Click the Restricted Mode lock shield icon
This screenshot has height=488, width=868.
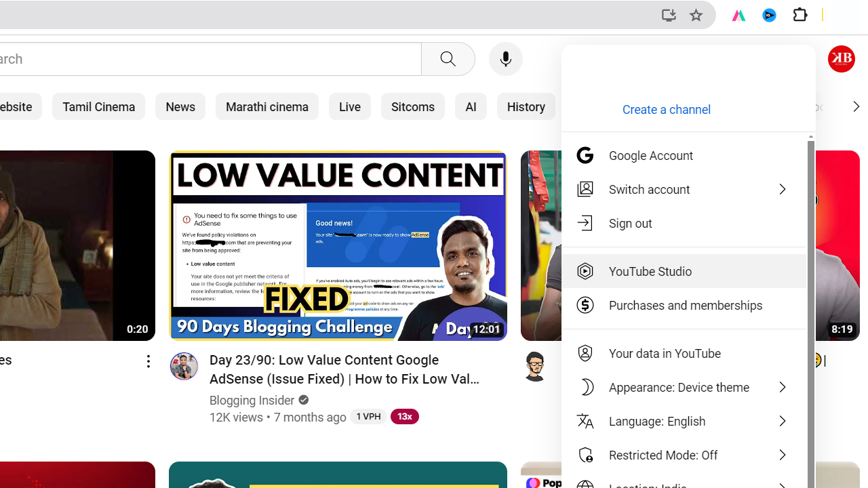pos(585,455)
